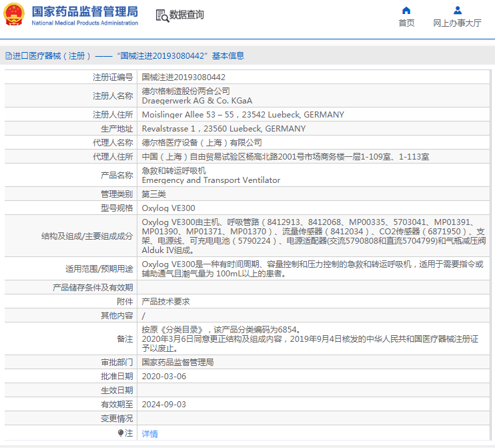The image size is (495, 448).
Task: Click the 其他内容 label
Action: tap(117, 315)
